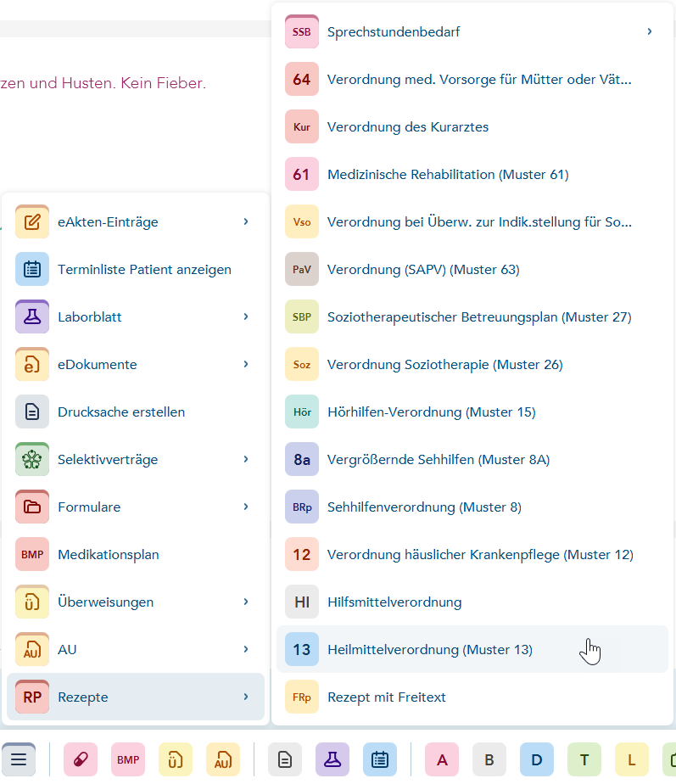Select Vergrößernde Sehhilfen (Muster 8A)

coord(472,459)
